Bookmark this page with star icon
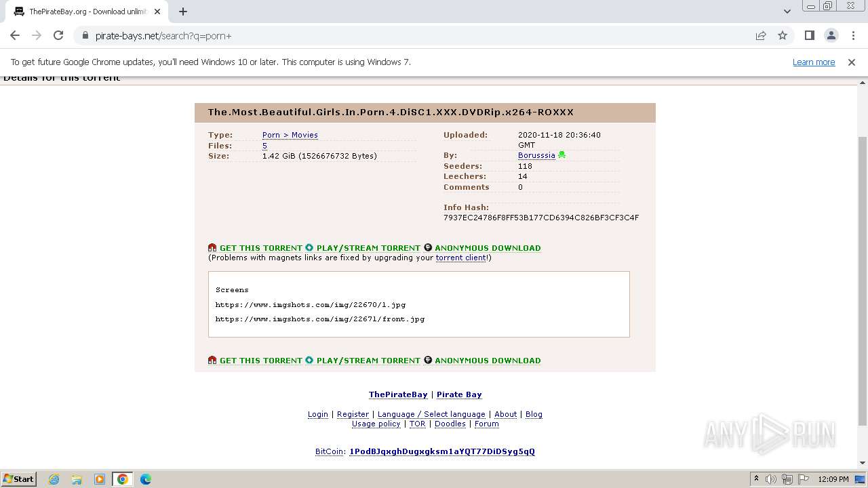Viewport: 868px width, 488px height. 783,35
